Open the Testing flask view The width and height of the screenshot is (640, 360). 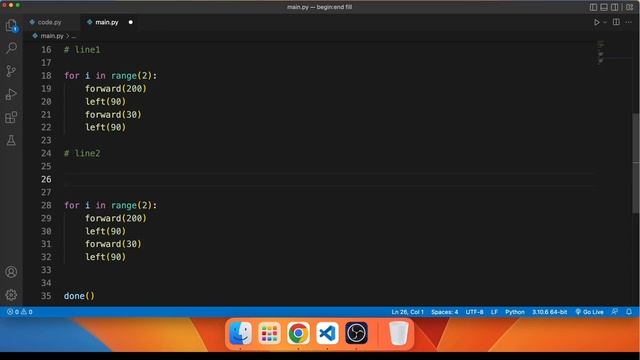tap(11, 140)
